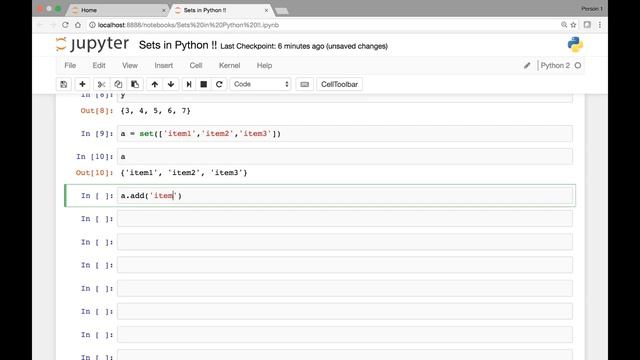Click the Out[10] prompt label
Image resolution: width=640 pixels, height=360 pixels.
click(x=94, y=173)
